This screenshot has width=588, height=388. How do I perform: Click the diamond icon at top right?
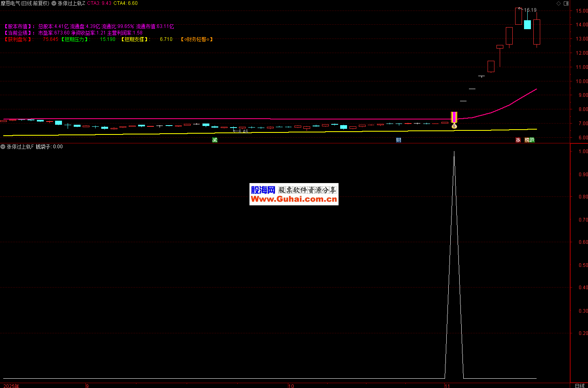point(559,4)
